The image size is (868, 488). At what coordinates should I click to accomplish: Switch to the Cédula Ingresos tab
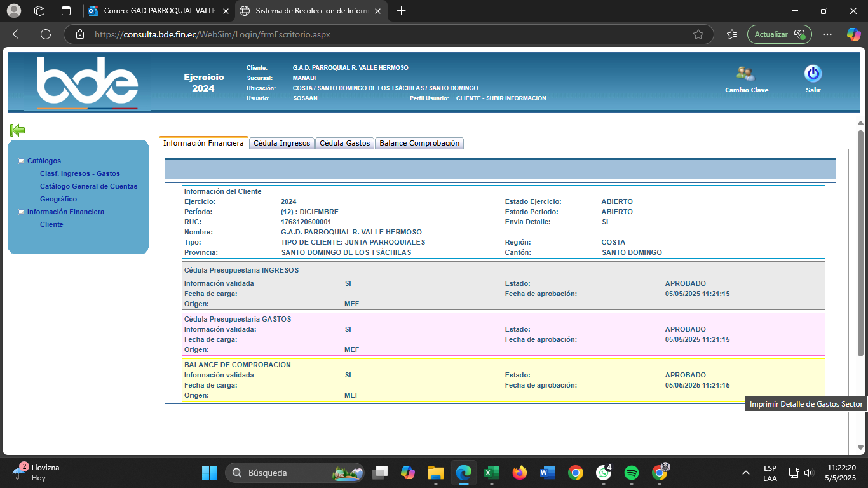click(x=281, y=143)
